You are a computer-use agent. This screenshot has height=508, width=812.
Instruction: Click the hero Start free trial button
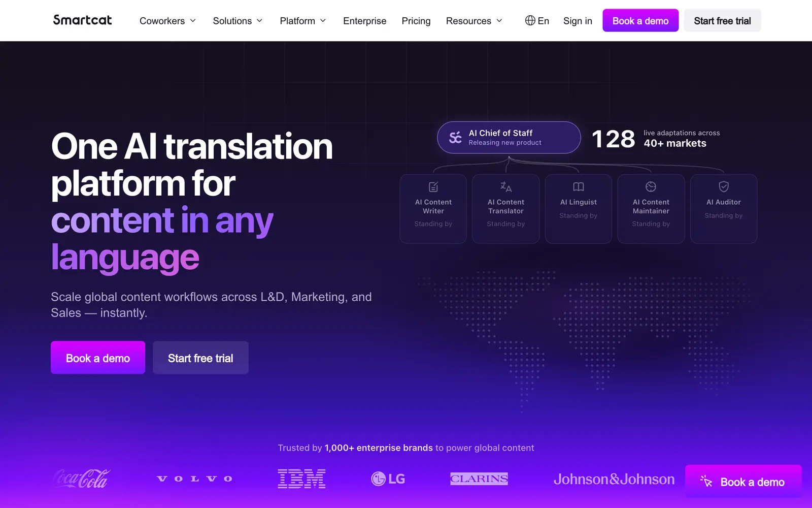point(200,358)
